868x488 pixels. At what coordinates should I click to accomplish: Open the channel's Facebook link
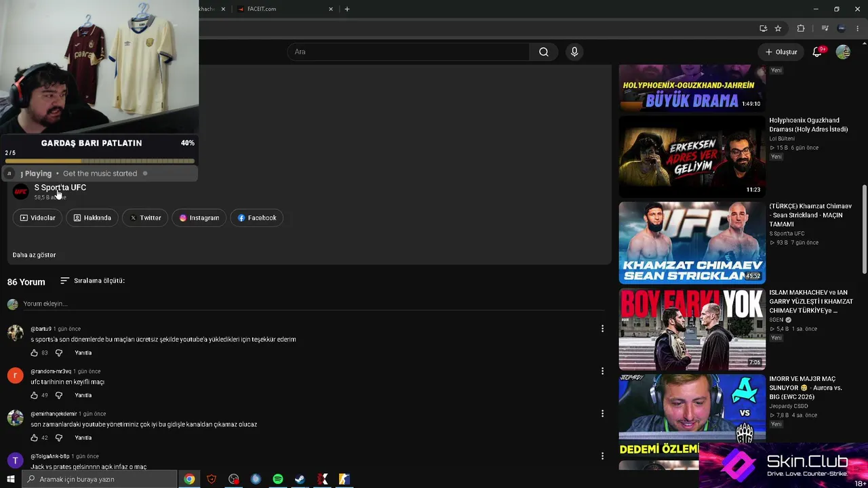click(x=257, y=218)
